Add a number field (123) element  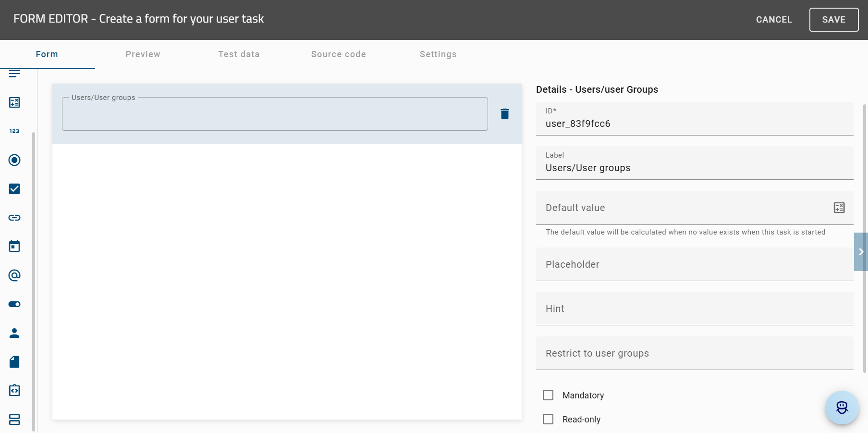click(14, 131)
